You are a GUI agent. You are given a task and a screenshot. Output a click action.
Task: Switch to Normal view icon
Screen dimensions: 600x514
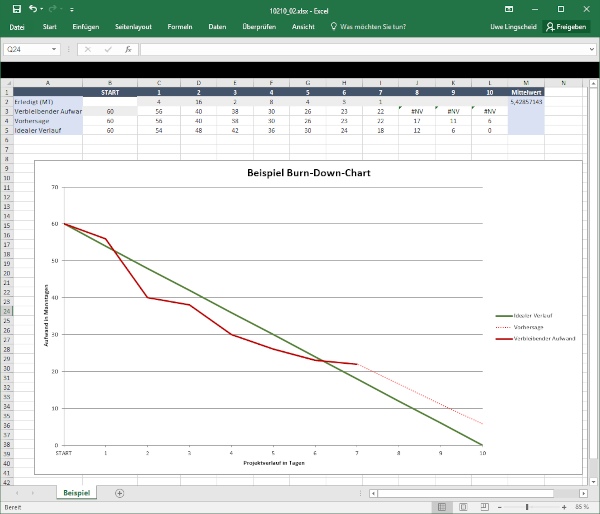[x=441, y=507]
